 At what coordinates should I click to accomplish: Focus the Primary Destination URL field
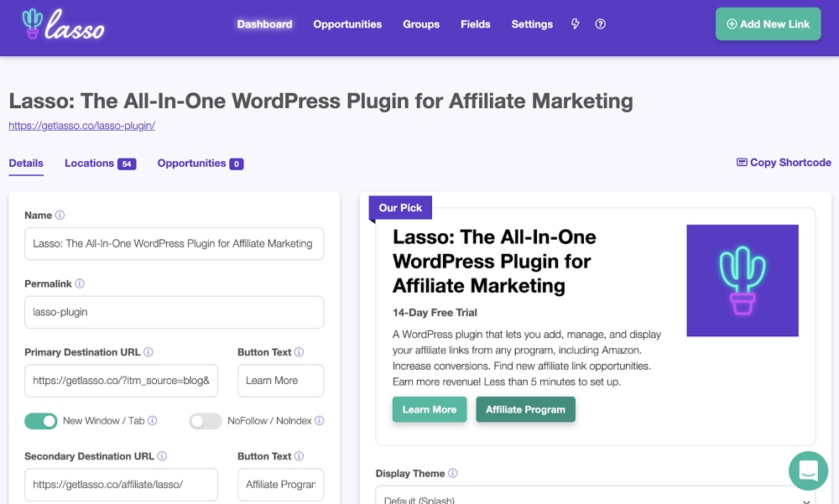[121, 381]
